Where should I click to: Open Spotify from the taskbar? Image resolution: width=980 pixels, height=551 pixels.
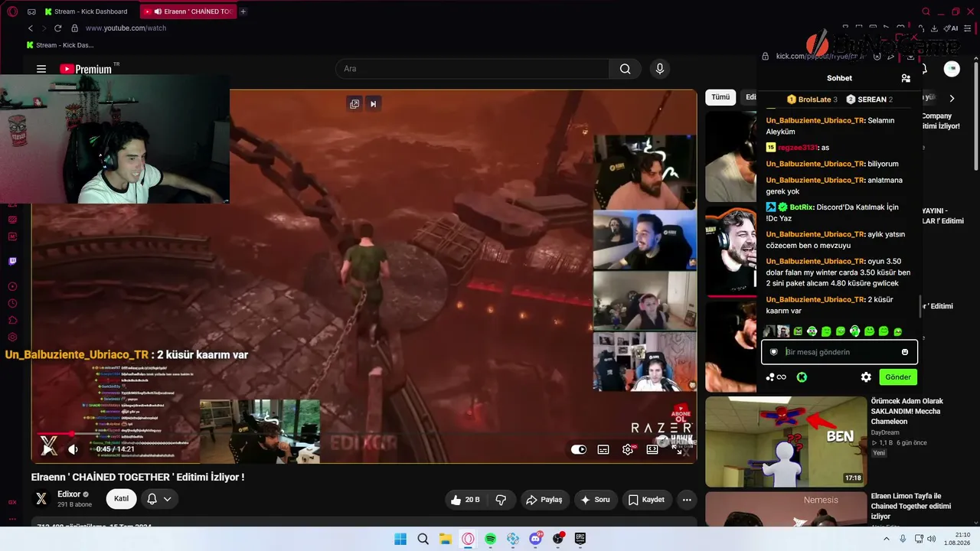tap(490, 539)
